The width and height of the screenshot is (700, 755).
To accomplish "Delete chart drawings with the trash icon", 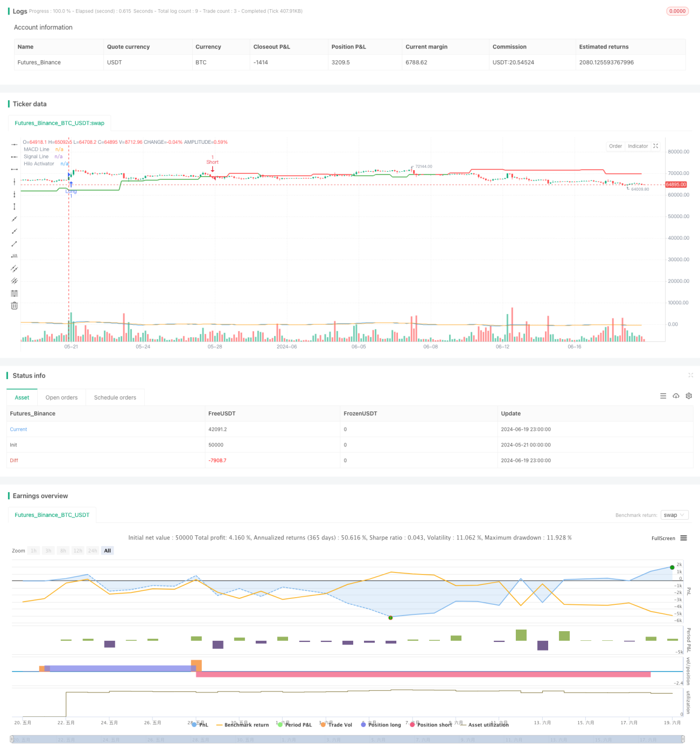I will pos(15,306).
